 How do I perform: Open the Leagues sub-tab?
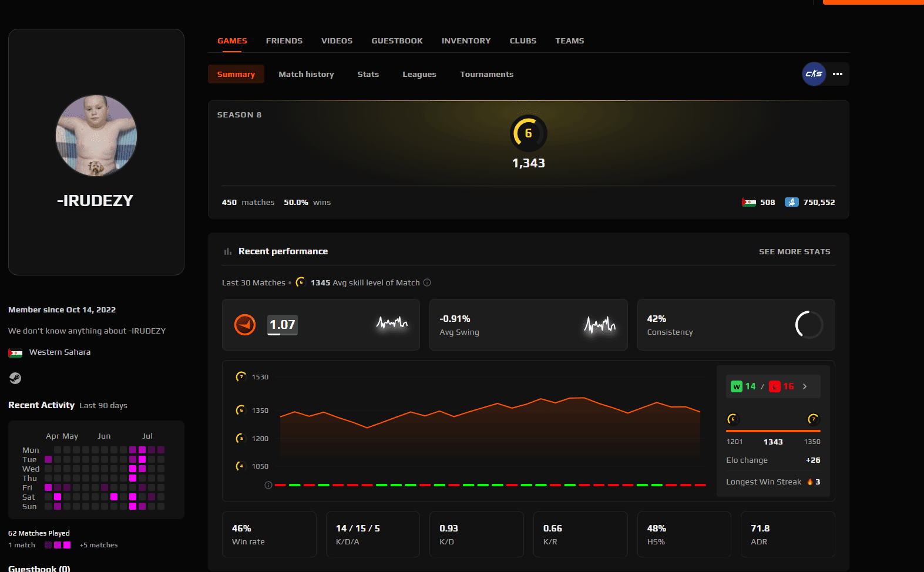click(x=419, y=74)
